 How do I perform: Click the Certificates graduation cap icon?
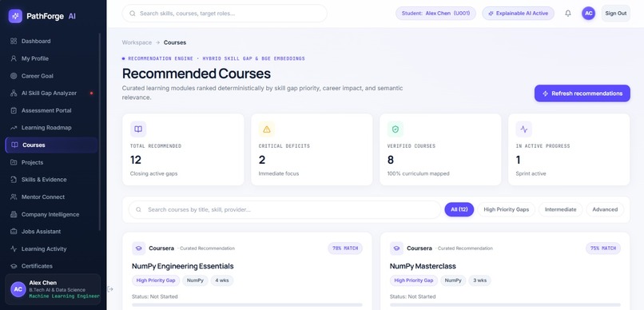14,266
